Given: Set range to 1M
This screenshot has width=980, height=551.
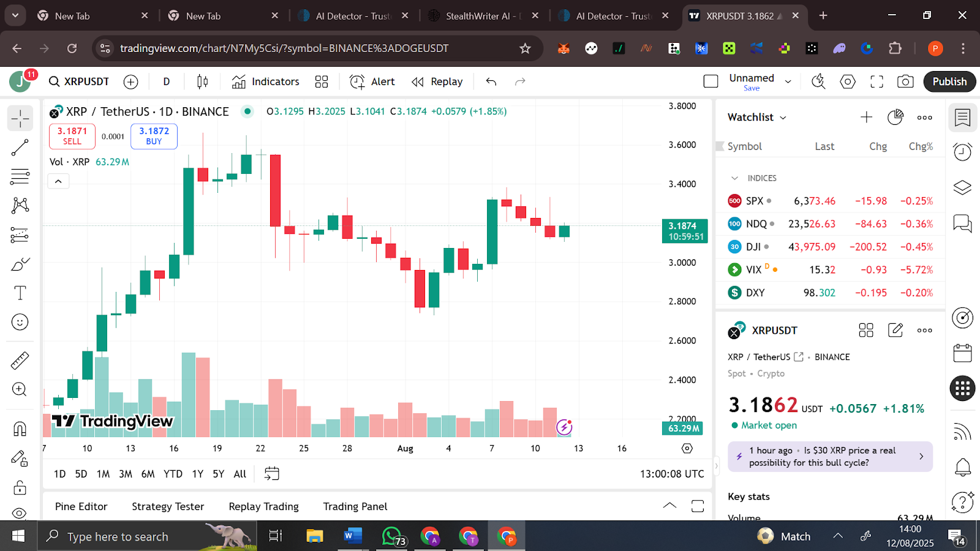Looking at the screenshot, I should [x=104, y=474].
